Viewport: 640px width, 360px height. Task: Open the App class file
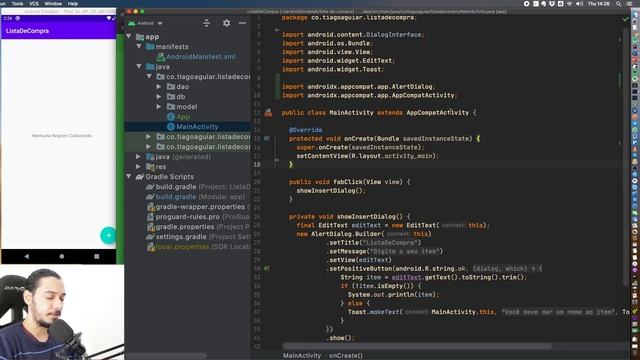182,117
